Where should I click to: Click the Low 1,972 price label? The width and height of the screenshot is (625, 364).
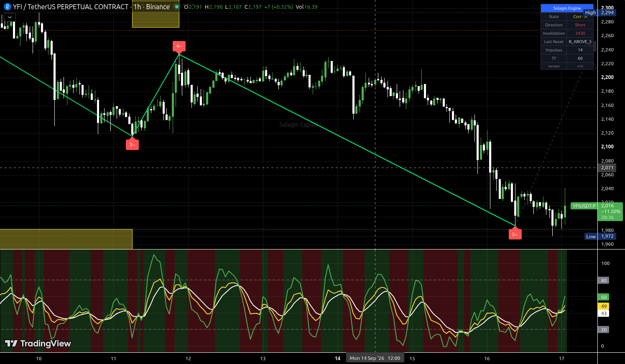tap(600, 236)
